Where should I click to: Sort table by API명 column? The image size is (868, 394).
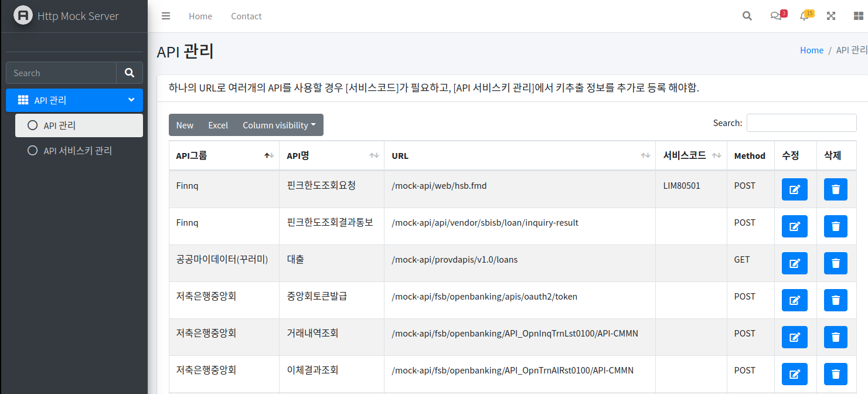[332, 155]
